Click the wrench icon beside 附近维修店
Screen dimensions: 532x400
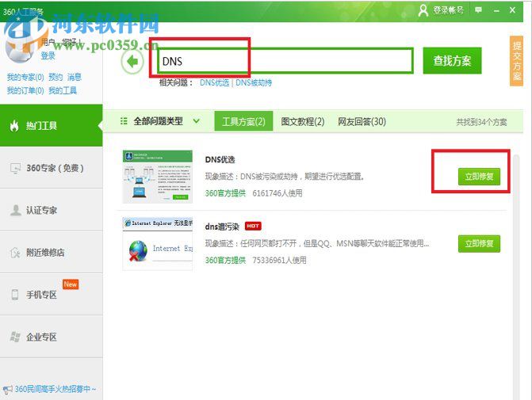click(x=15, y=253)
